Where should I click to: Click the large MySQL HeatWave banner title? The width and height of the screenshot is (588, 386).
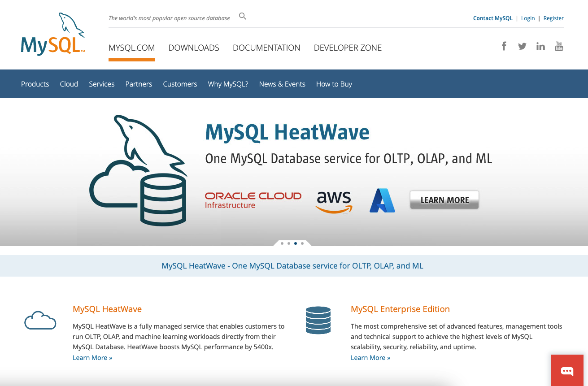(x=287, y=132)
